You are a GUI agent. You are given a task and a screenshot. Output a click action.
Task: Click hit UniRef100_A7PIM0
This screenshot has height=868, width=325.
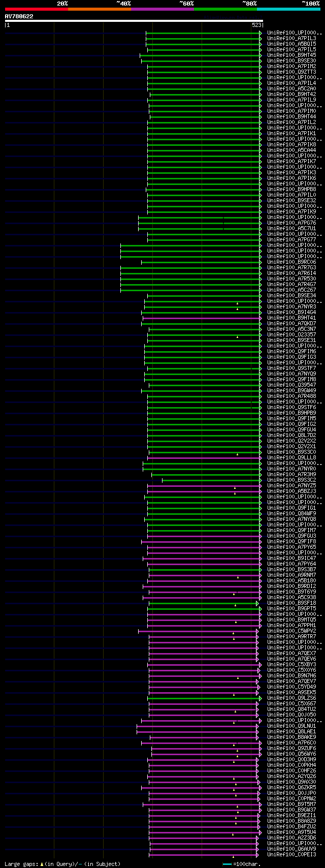coord(291,111)
